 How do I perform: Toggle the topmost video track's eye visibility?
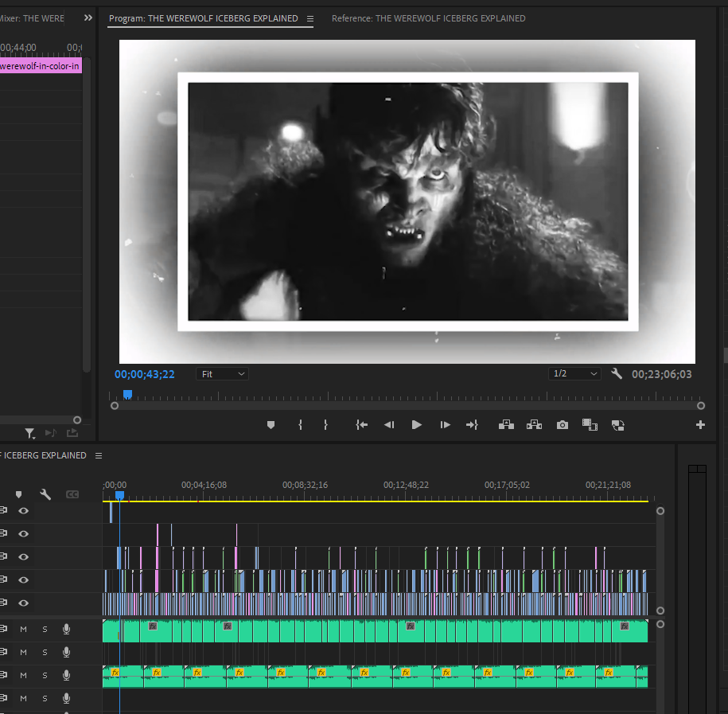24,511
